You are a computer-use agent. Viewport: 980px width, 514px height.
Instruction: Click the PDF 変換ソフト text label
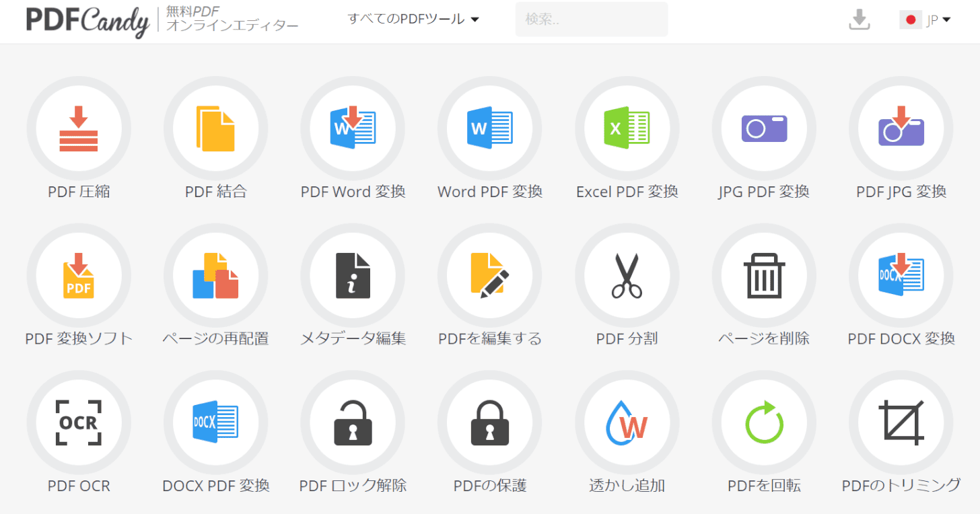(79, 338)
